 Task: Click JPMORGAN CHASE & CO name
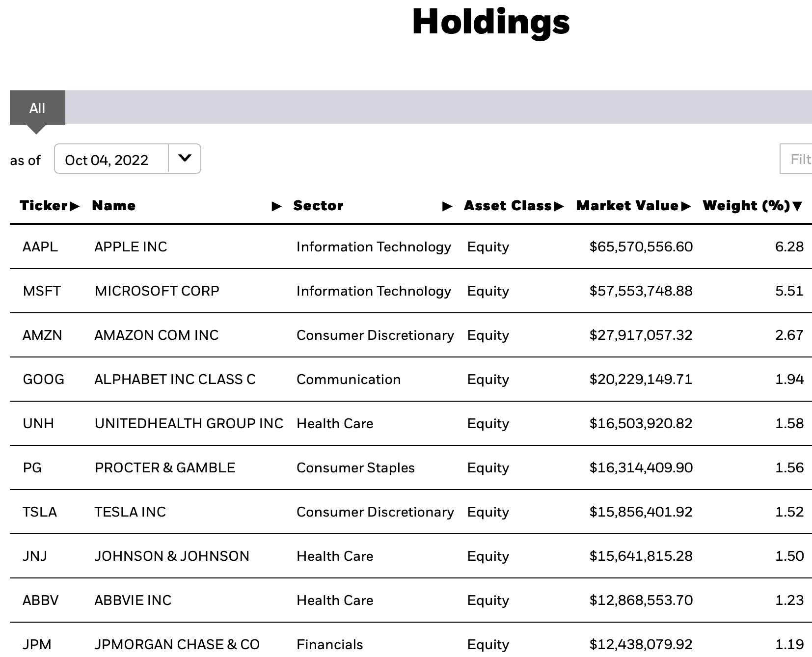(177, 644)
